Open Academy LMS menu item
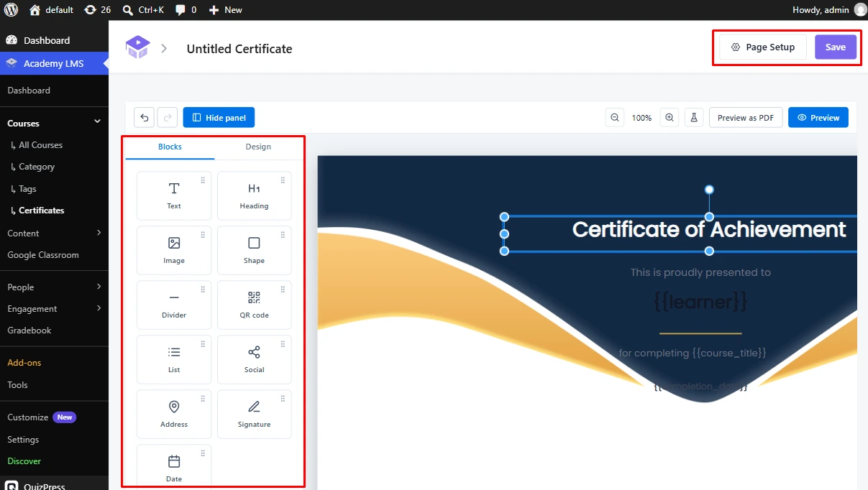868x490 pixels. (54, 63)
